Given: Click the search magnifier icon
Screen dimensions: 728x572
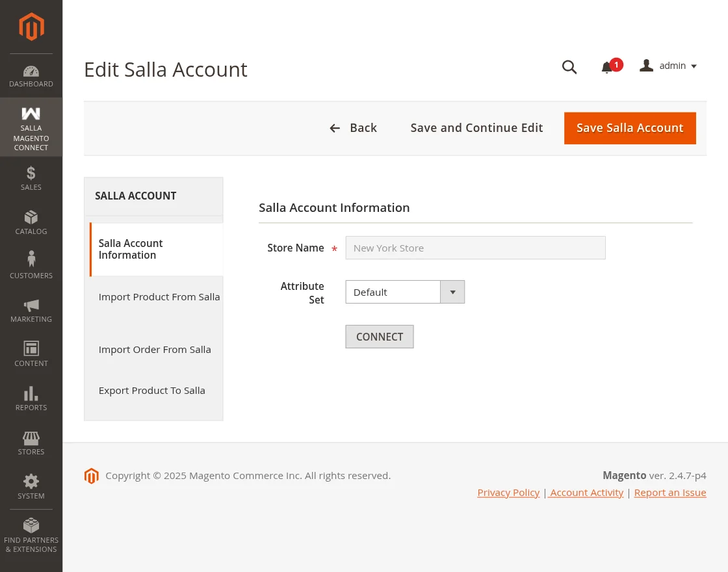Looking at the screenshot, I should (x=569, y=67).
